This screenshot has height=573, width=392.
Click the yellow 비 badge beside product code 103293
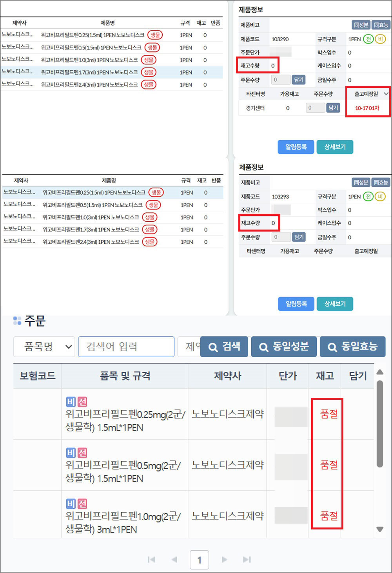(x=380, y=197)
